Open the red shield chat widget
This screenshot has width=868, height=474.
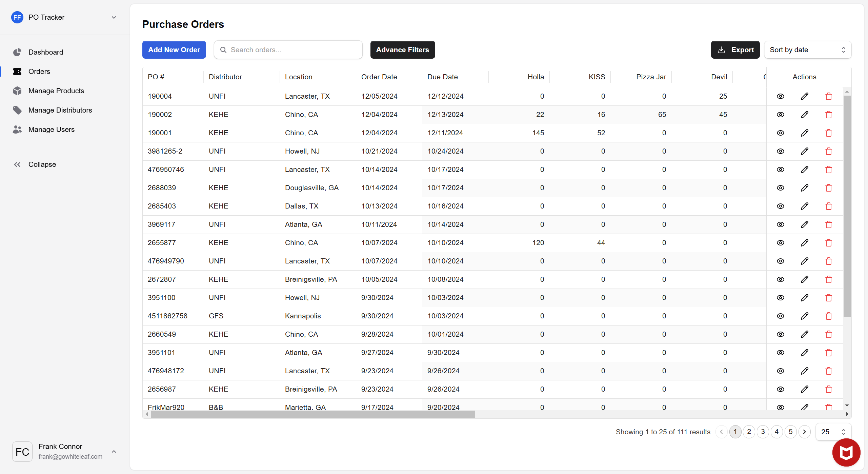pyautogui.click(x=846, y=452)
